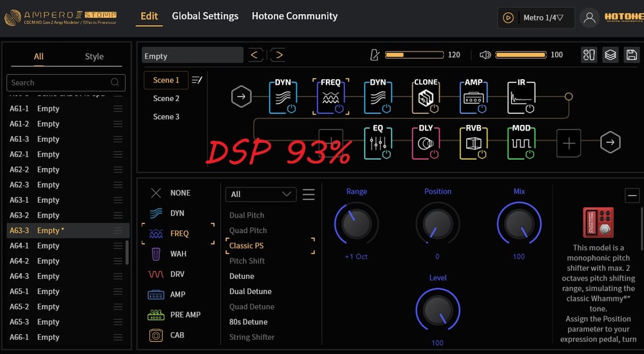Toggle power on first DYN block
The width and height of the screenshot is (644, 354).
[291, 108]
